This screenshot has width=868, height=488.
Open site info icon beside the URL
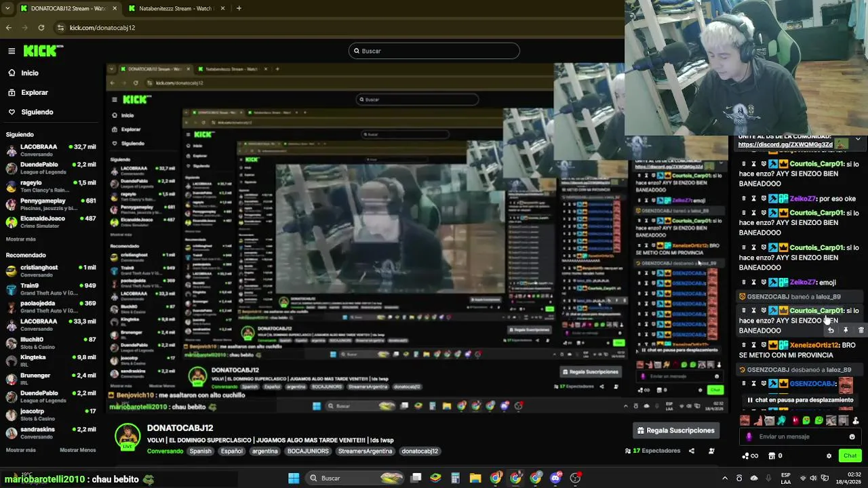pyautogui.click(x=61, y=28)
